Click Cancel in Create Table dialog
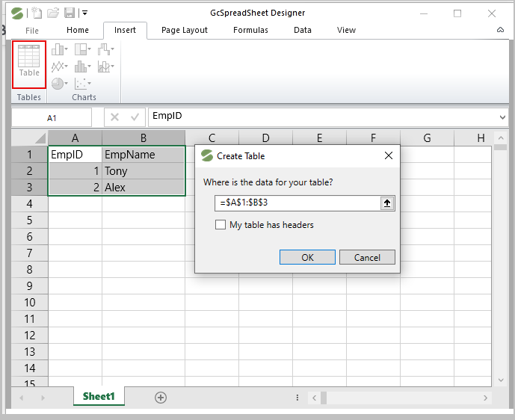This screenshot has height=420, width=515. click(x=367, y=257)
